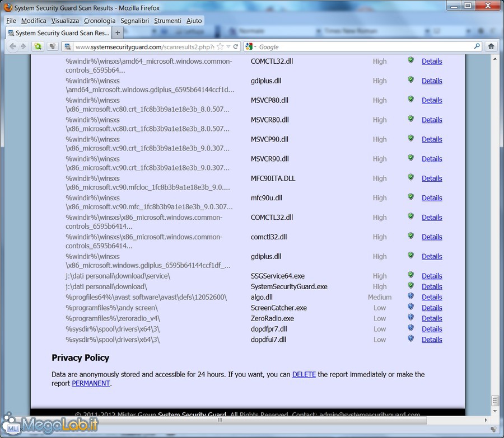Screen dimensions: 504x438
Task: Open Details for MFC90ITA.DLL
Action: click(432, 178)
